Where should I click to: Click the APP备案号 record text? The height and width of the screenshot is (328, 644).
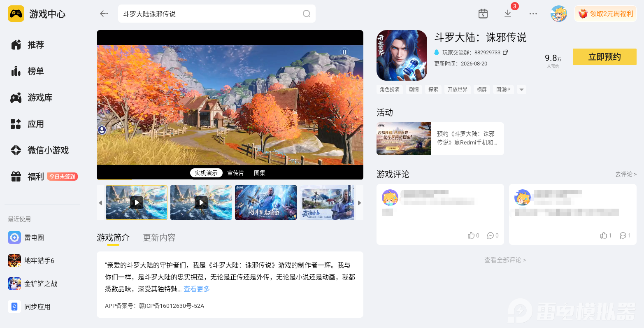(154, 306)
